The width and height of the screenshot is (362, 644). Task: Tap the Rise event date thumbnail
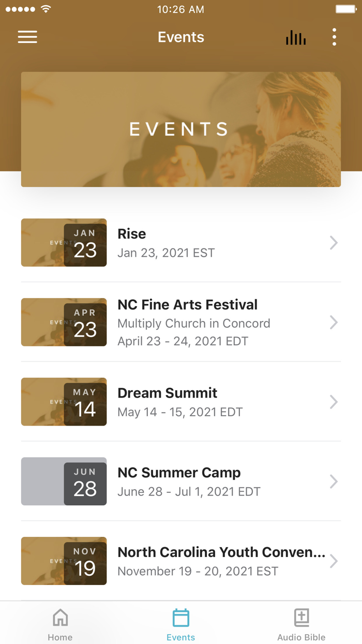63,242
